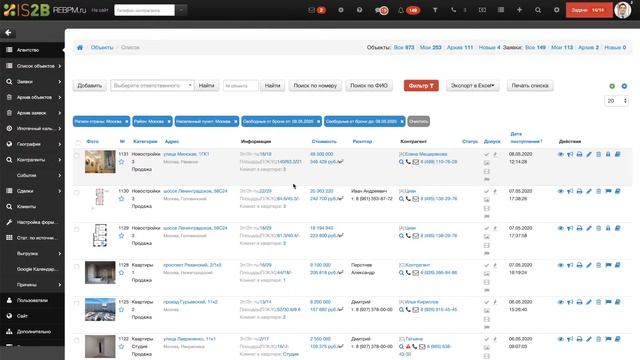Open 'Сделки' in the sidebar

tap(32, 191)
